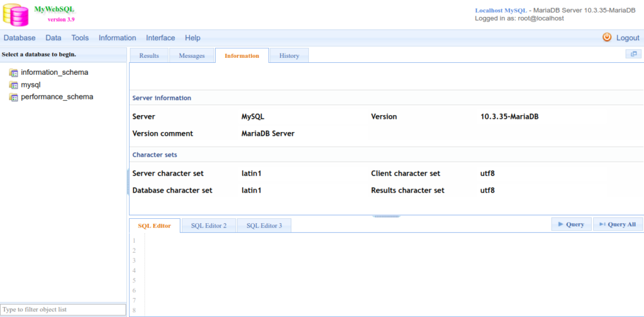This screenshot has width=644, height=317.
Task: Click the Version comment label
Action: 163,133
